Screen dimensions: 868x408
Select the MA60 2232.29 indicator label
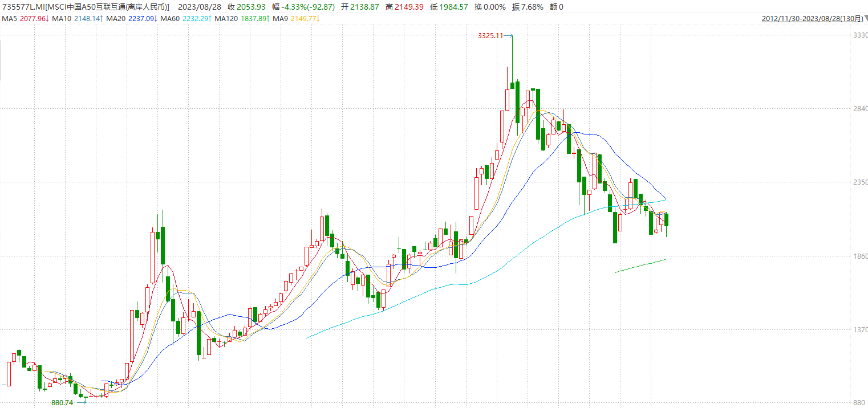186,19
